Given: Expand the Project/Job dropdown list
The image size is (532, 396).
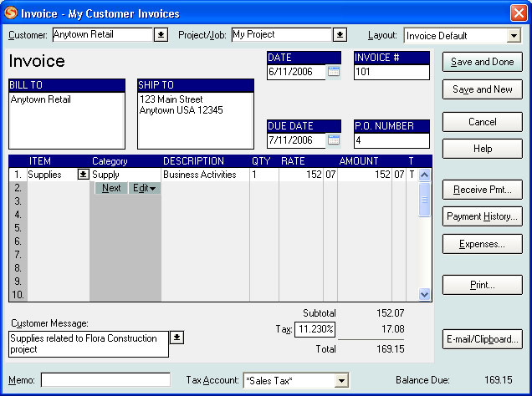Looking at the screenshot, I should point(340,35).
